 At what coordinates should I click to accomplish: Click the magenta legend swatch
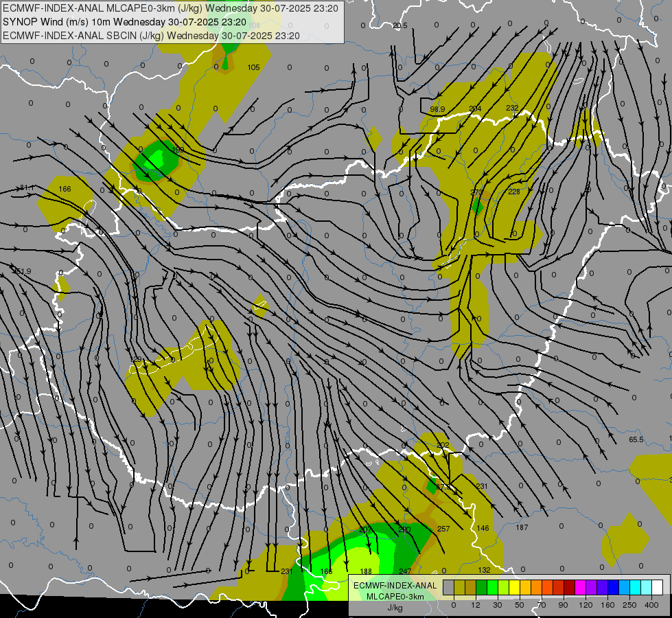click(x=580, y=588)
